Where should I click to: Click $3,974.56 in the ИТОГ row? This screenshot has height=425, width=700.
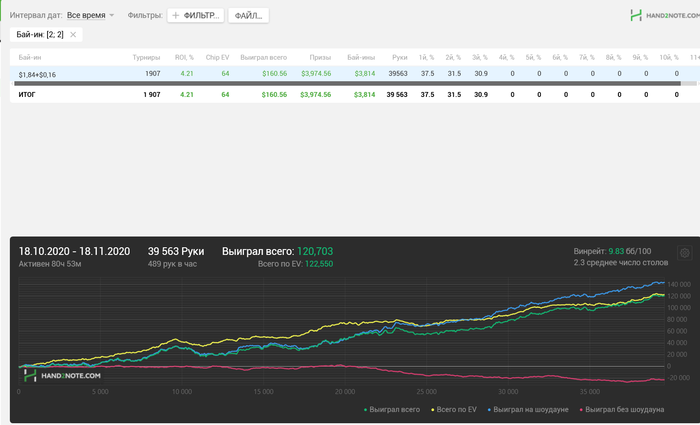(316, 95)
